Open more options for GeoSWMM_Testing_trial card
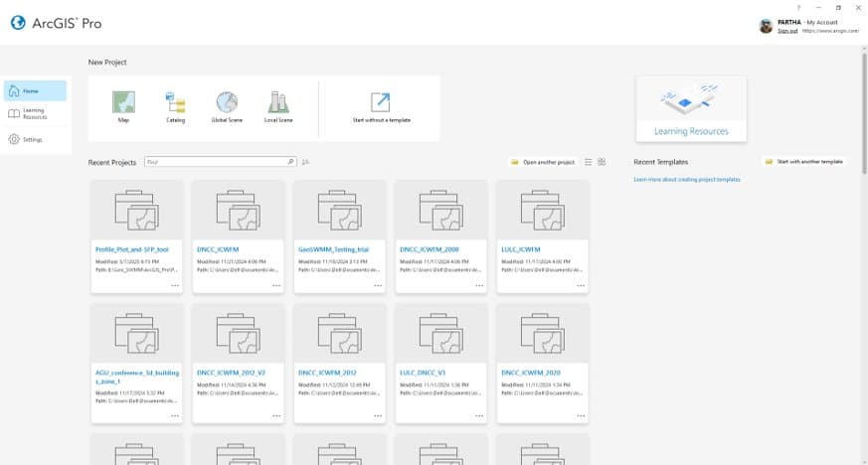Image resolution: width=868 pixels, height=465 pixels. pos(378,285)
